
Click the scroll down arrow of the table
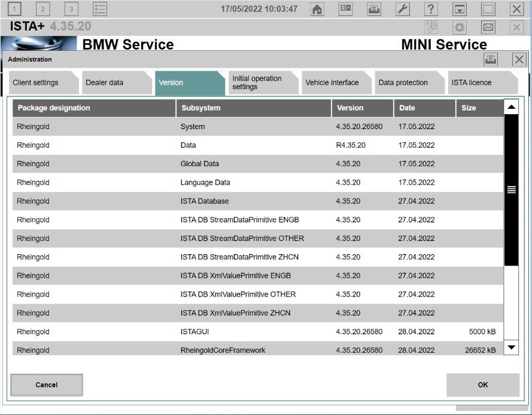(x=511, y=347)
